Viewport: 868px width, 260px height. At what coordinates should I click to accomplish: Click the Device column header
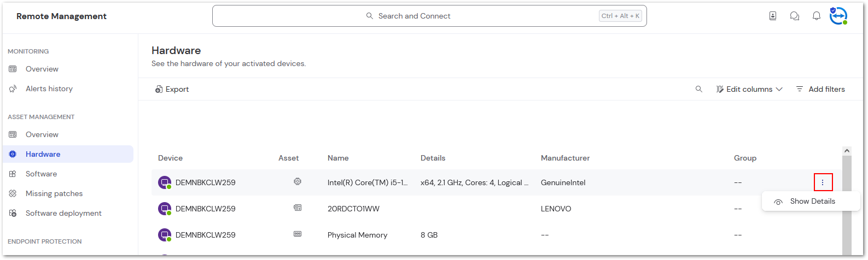click(x=170, y=158)
